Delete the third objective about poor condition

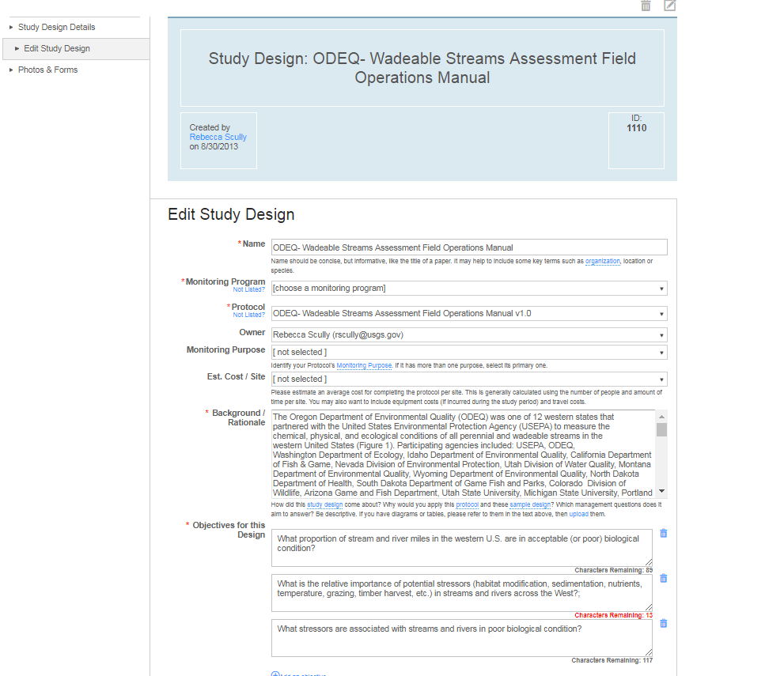coord(663,624)
